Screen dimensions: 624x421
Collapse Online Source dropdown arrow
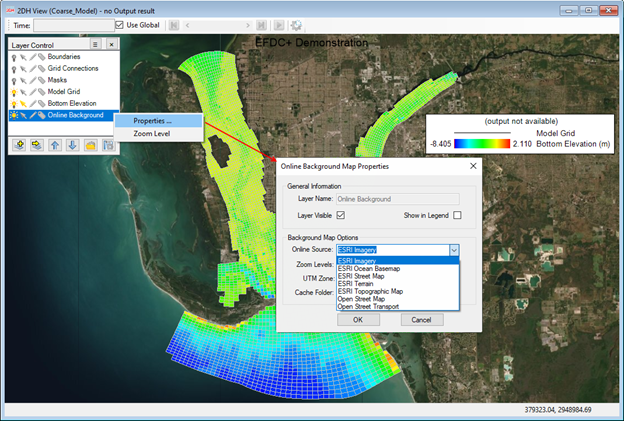coord(454,250)
